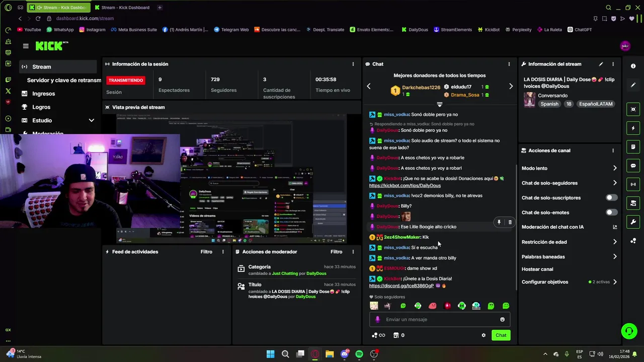
Task: Click the wrench icon in right toolbar
Action: 633,222
